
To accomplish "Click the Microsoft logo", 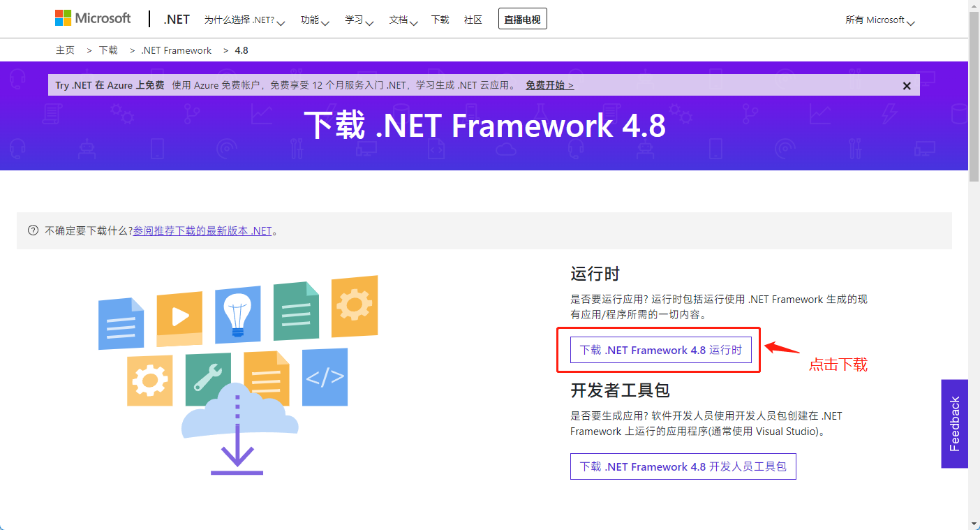I will coord(93,19).
